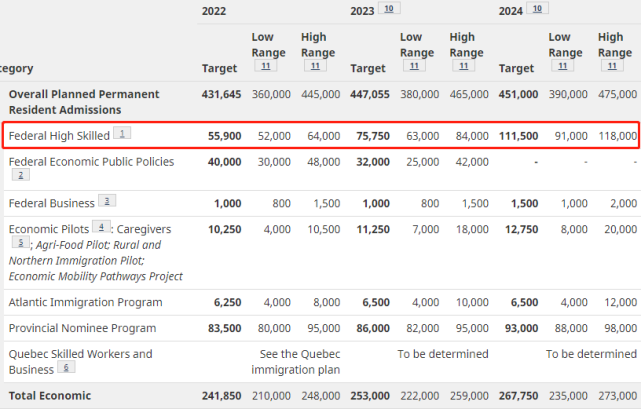Open footnote 11 under 2024 High Range
641x409 pixels.
[612, 66]
